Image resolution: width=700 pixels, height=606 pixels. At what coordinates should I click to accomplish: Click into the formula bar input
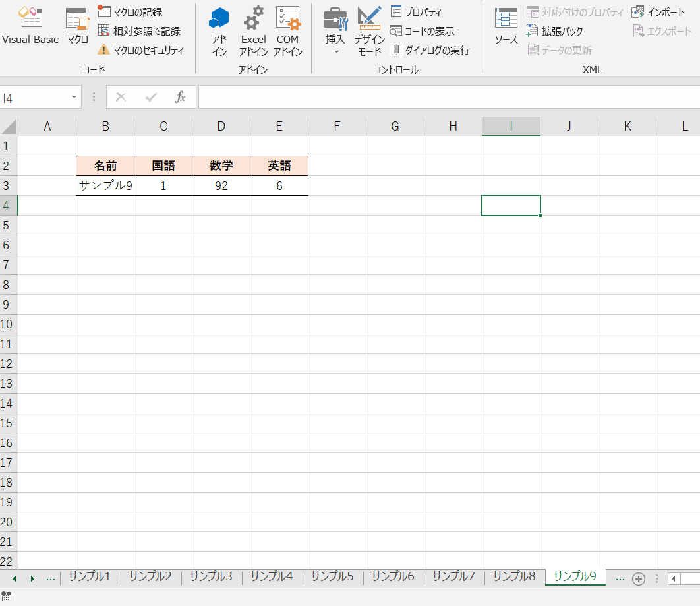449,97
